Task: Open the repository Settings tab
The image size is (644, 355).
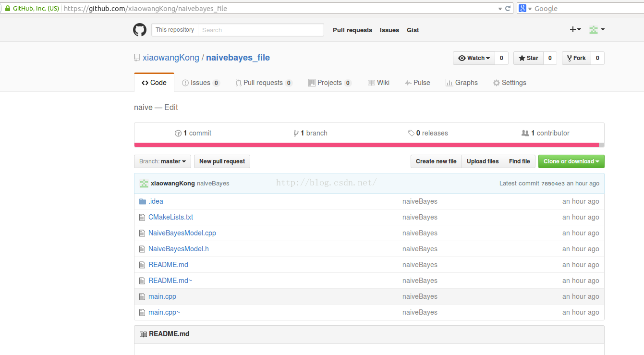Action: [510, 83]
